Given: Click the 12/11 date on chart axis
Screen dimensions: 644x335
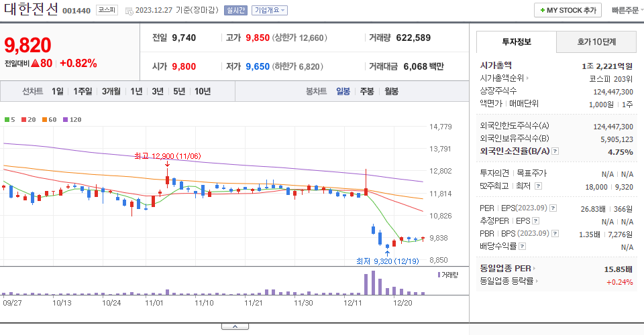Looking at the screenshot, I should coord(353,303).
